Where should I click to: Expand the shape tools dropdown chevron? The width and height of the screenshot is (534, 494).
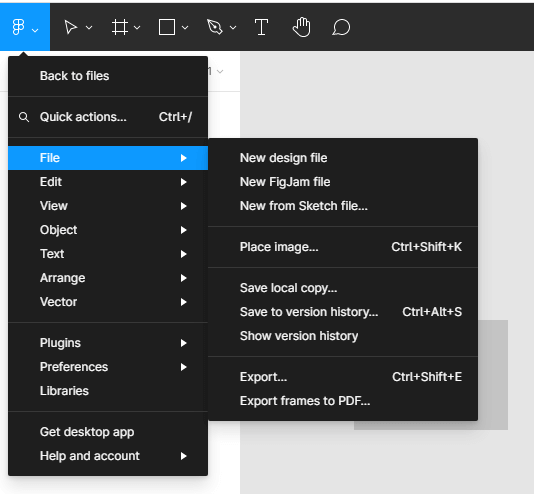pos(185,28)
